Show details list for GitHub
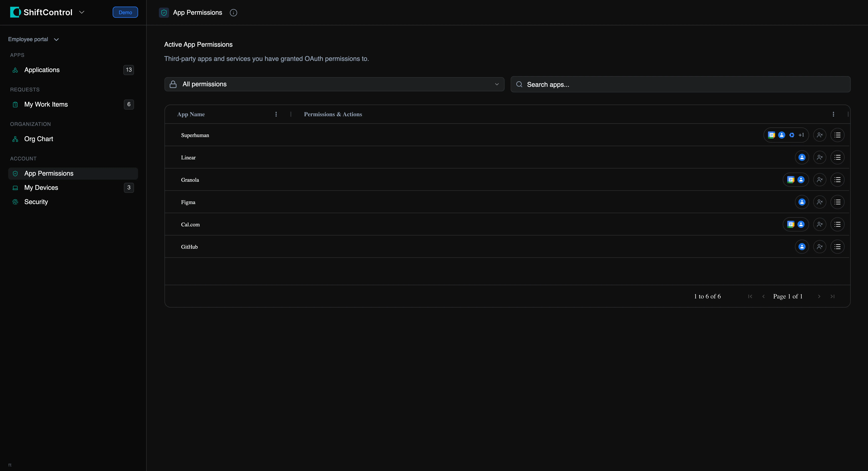This screenshot has height=471, width=868. [x=837, y=247]
